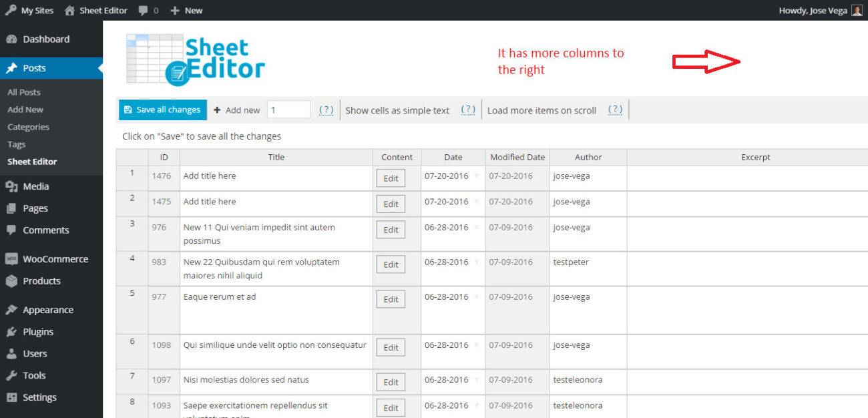Select the Users sidebar icon
The height and width of the screenshot is (418, 868).
pyautogui.click(x=11, y=353)
